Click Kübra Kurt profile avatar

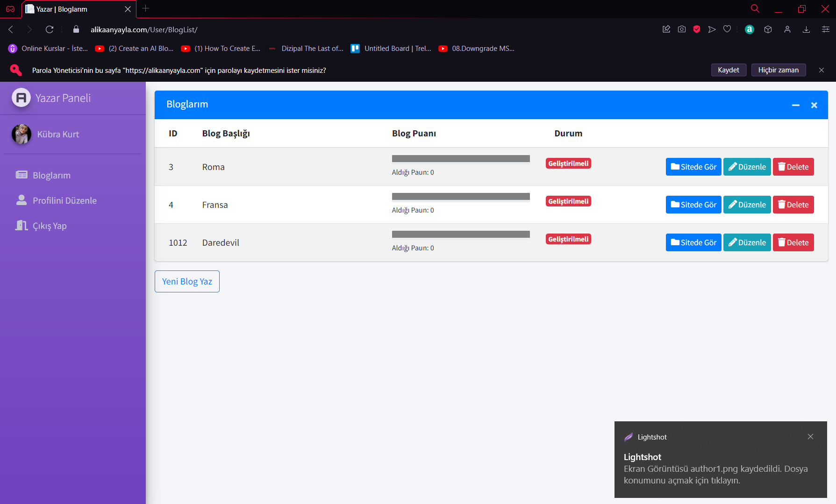pyautogui.click(x=21, y=134)
